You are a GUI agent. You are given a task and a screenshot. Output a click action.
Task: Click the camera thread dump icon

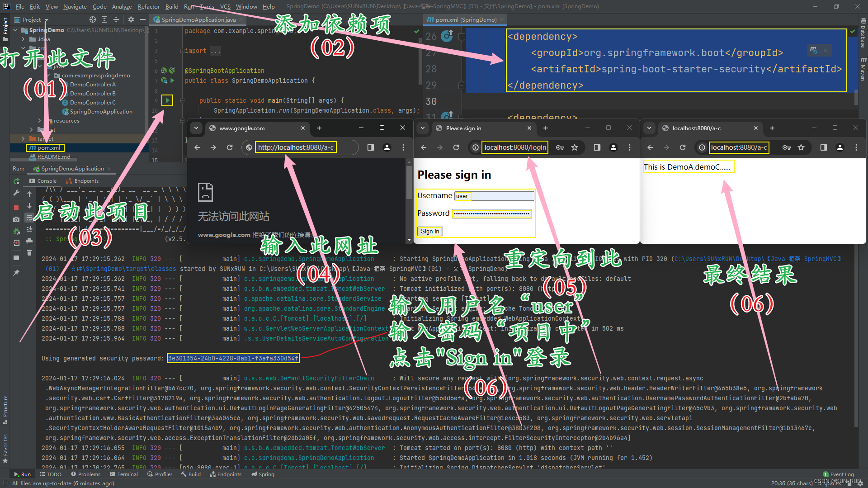coord(16,219)
